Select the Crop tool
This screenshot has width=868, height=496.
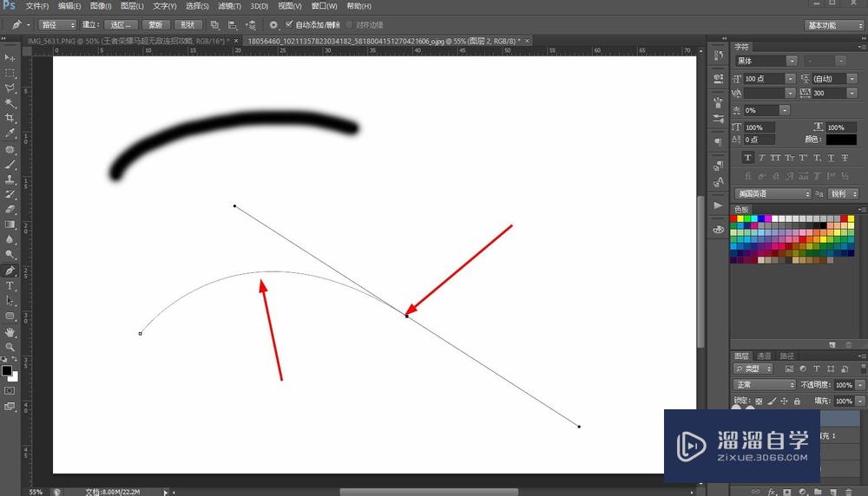point(10,118)
